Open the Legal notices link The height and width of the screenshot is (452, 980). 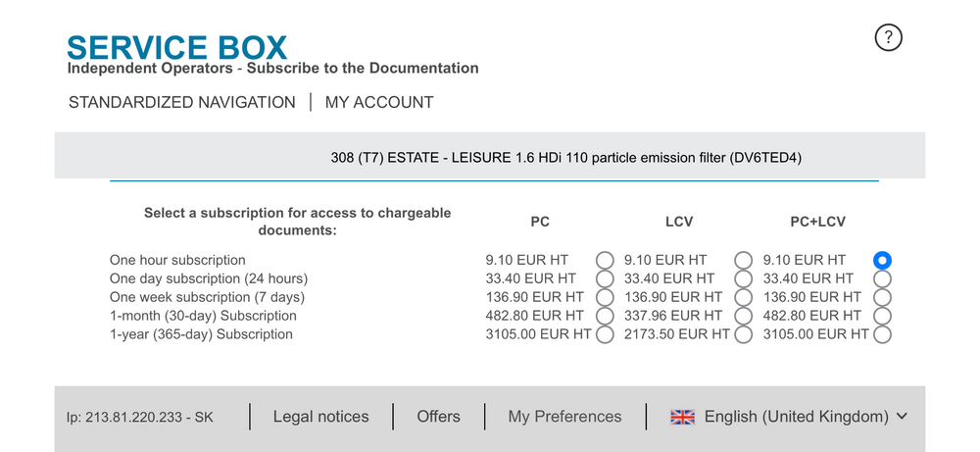320,417
